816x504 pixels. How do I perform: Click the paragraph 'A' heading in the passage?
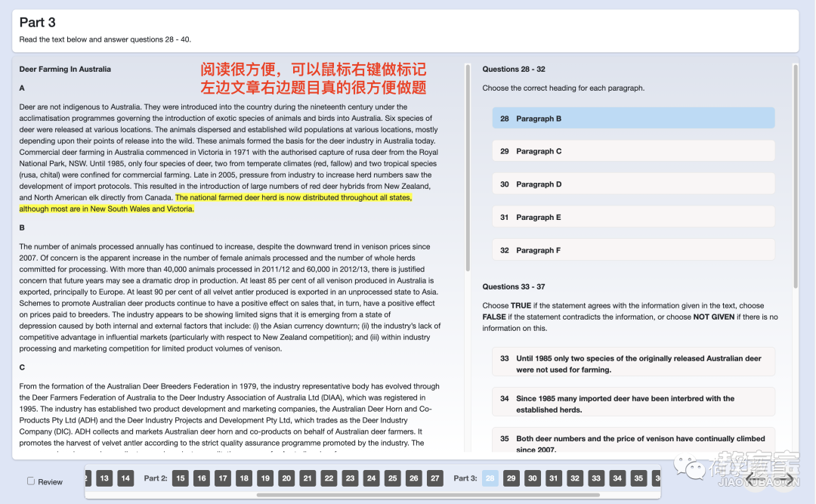(22, 88)
